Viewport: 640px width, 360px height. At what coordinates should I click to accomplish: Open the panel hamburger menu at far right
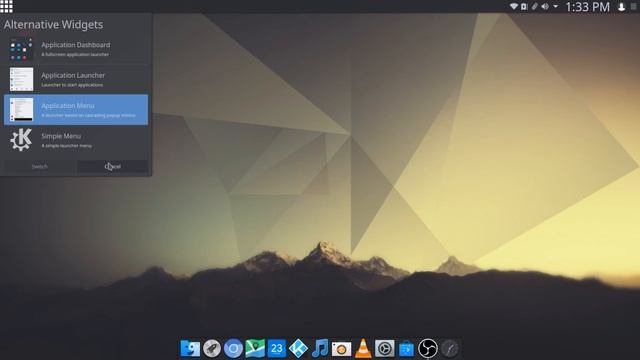pyautogui.click(x=634, y=7)
